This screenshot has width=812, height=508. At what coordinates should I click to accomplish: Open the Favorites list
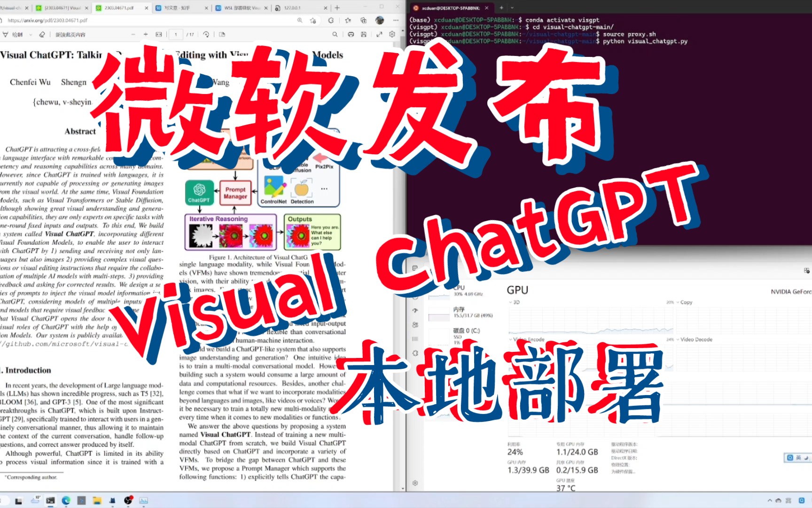(x=348, y=21)
